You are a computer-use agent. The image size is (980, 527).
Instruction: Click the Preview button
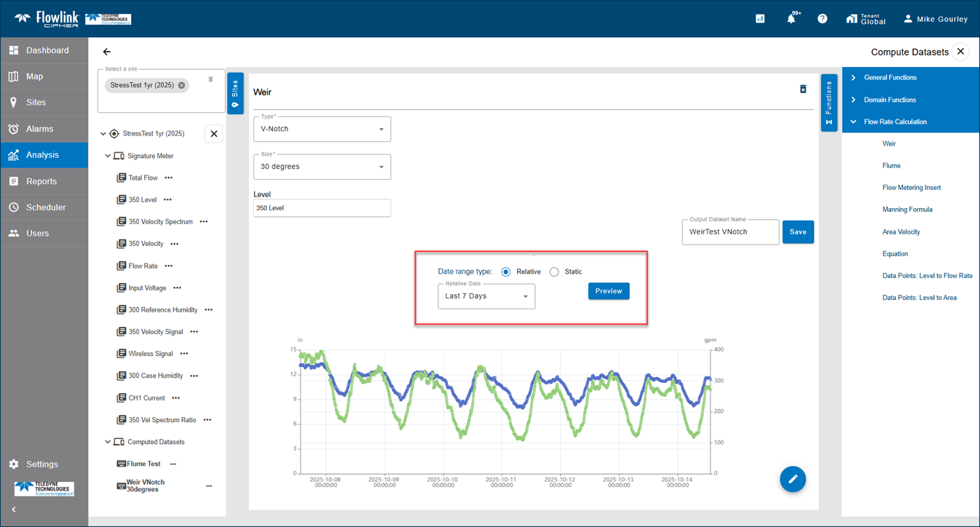(x=609, y=291)
